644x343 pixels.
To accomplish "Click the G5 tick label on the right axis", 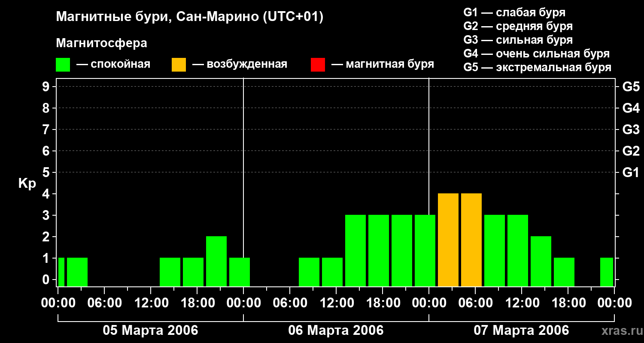I will (x=631, y=87).
